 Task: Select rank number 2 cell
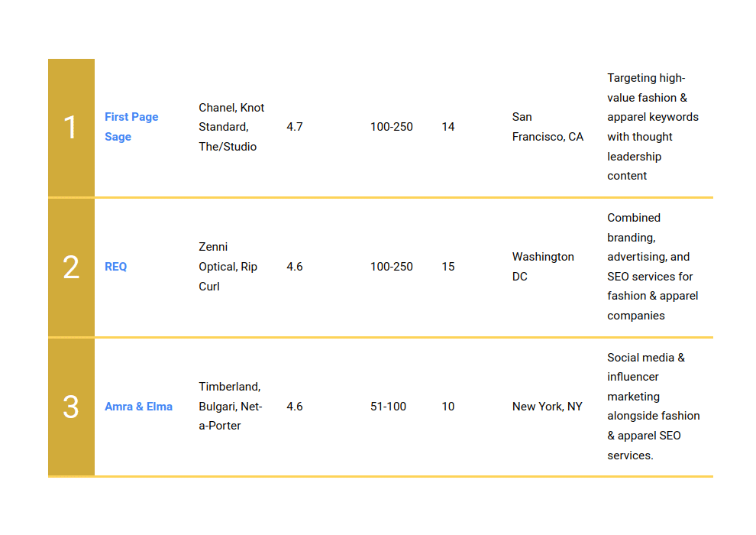(71, 267)
